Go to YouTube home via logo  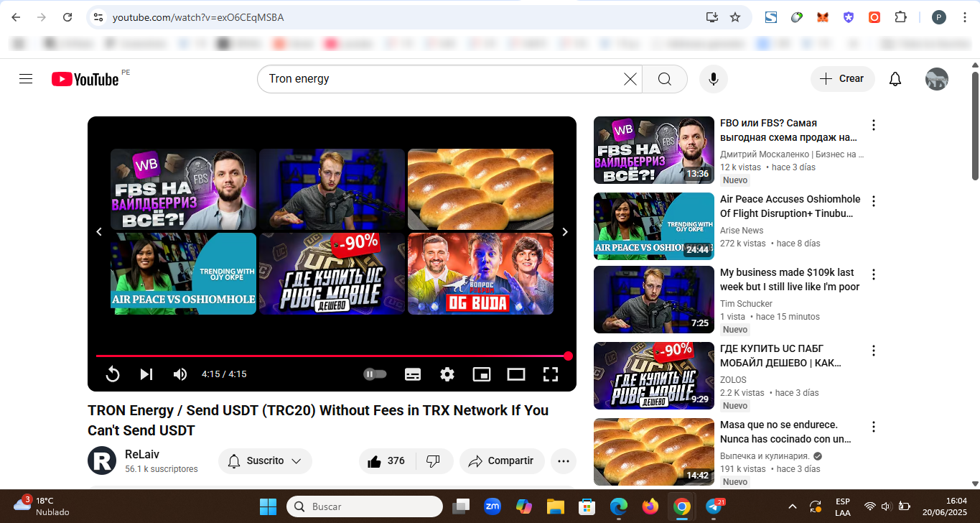(85, 79)
